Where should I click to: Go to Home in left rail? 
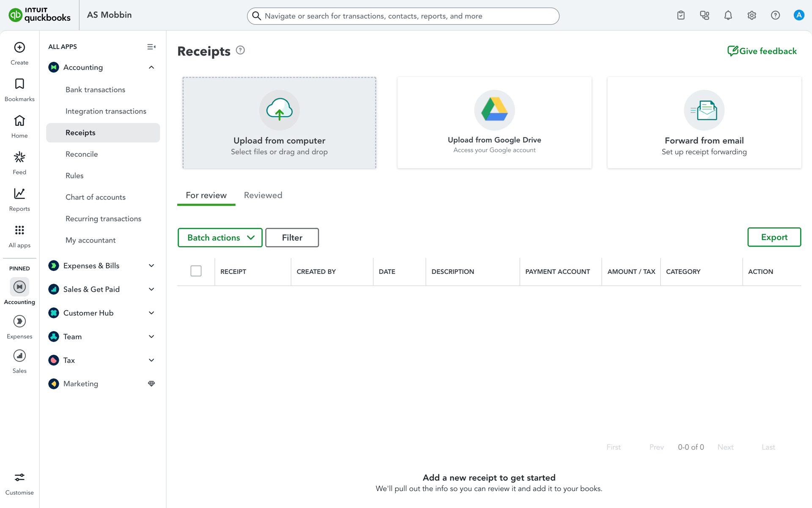19,121
